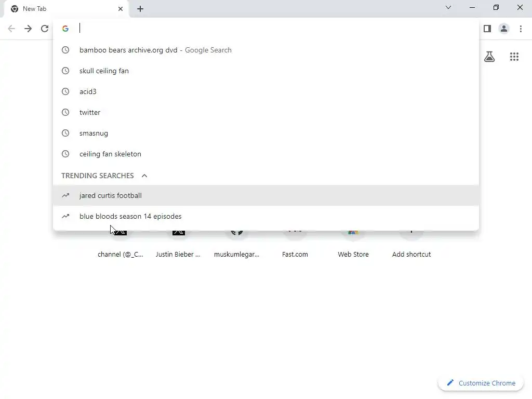Open the profile avatar menu
The height and width of the screenshot is (399, 532).
click(504, 29)
